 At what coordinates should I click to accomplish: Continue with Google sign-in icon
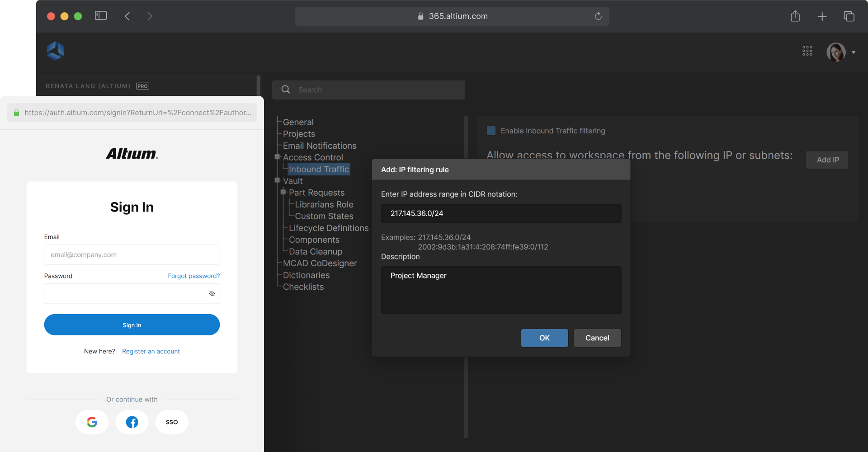92,422
